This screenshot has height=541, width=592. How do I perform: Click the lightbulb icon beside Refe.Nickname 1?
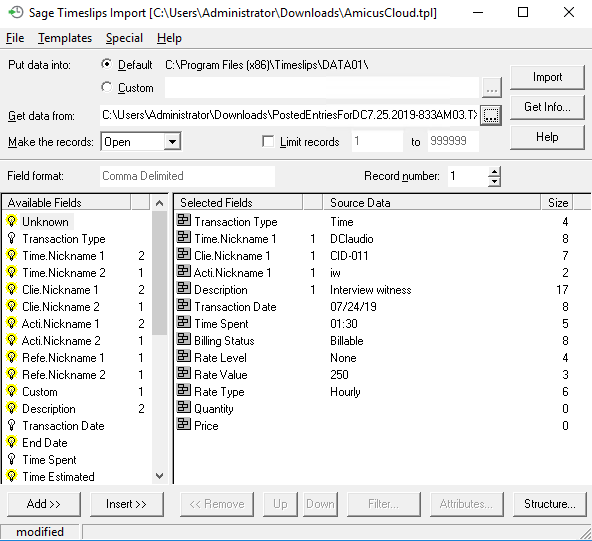point(12,357)
